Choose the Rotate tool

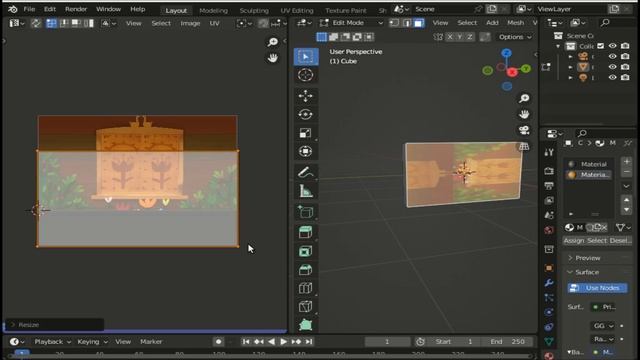[x=306, y=114]
